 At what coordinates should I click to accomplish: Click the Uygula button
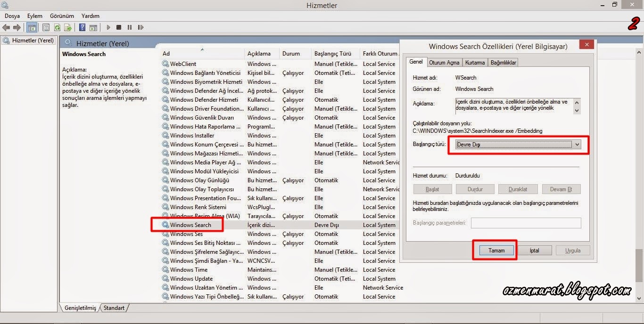[x=573, y=251]
